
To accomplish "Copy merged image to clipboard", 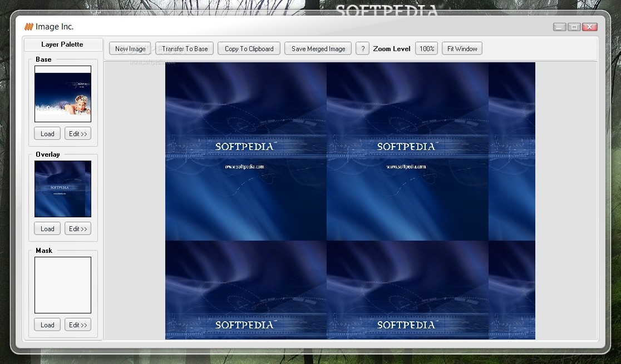I will [249, 49].
